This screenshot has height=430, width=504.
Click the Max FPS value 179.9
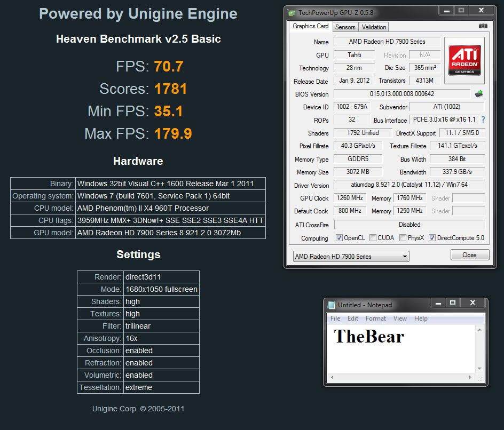point(173,133)
